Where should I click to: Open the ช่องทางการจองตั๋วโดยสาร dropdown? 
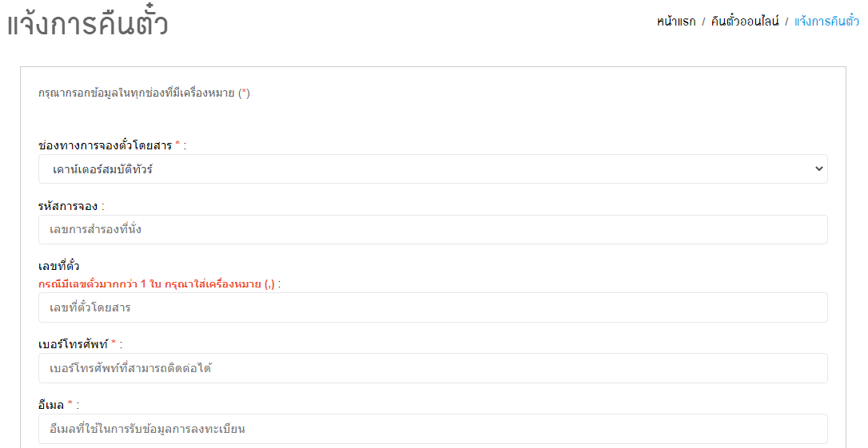click(433, 168)
